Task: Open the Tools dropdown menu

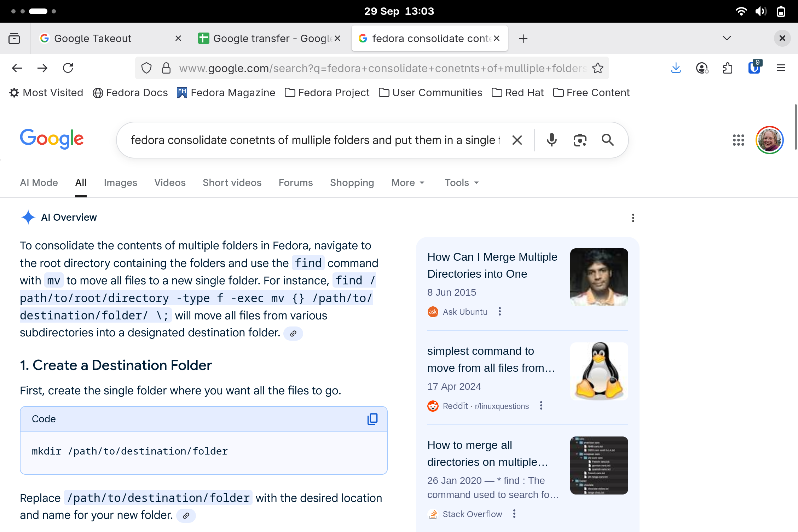Action: tap(461, 183)
